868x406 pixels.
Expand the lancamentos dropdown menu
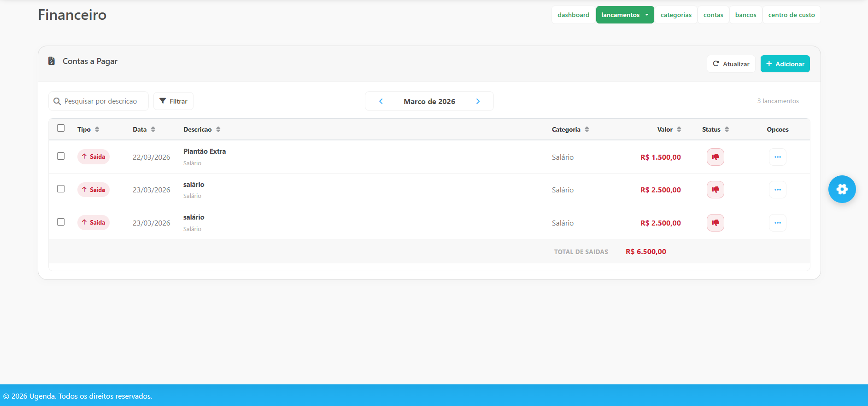[x=625, y=15]
